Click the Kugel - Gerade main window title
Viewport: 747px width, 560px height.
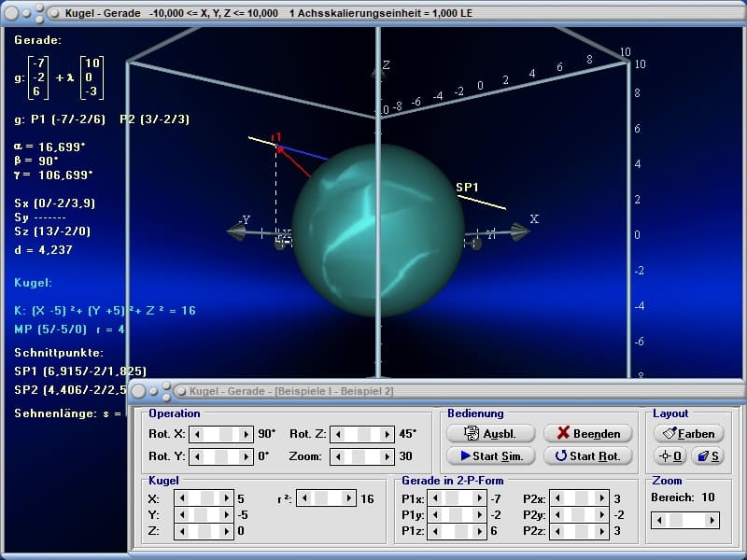(103, 13)
